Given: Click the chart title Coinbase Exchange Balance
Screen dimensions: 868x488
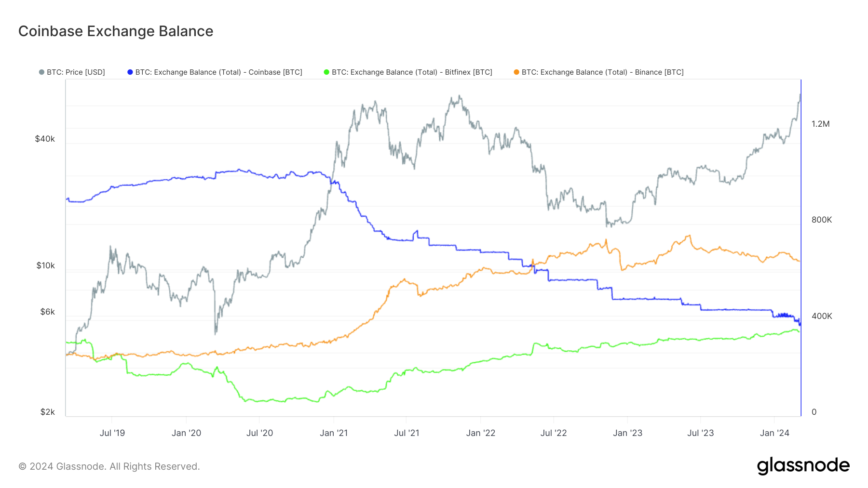Looking at the screenshot, I should pos(116,31).
